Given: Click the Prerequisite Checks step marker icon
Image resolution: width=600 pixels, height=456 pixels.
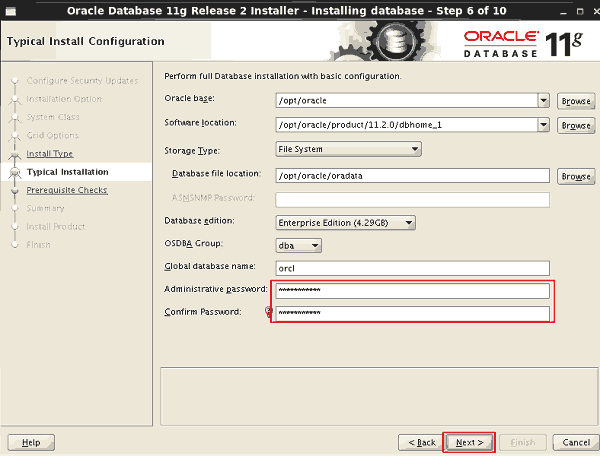Looking at the screenshot, I should tap(15, 191).
